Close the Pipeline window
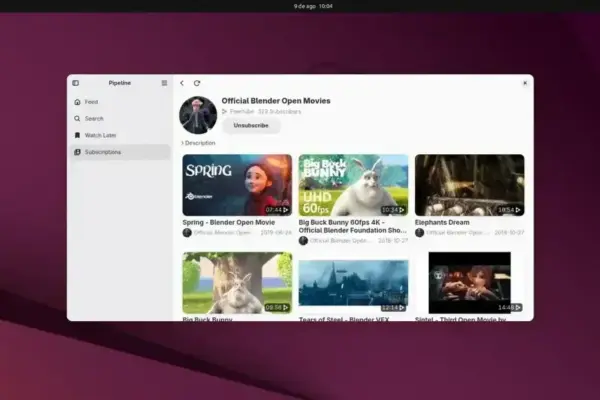This screenshot has width=600, height=400. pos(525,83)
